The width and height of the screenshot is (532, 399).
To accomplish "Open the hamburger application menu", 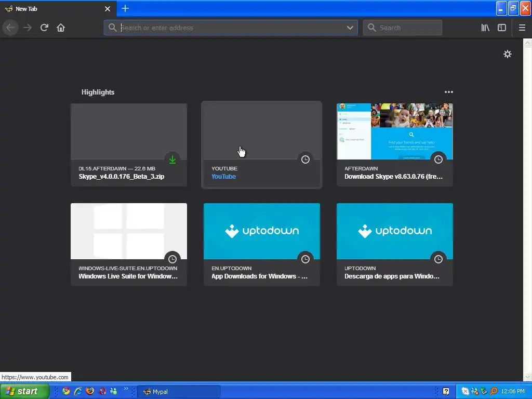I will tap(522, 28).
